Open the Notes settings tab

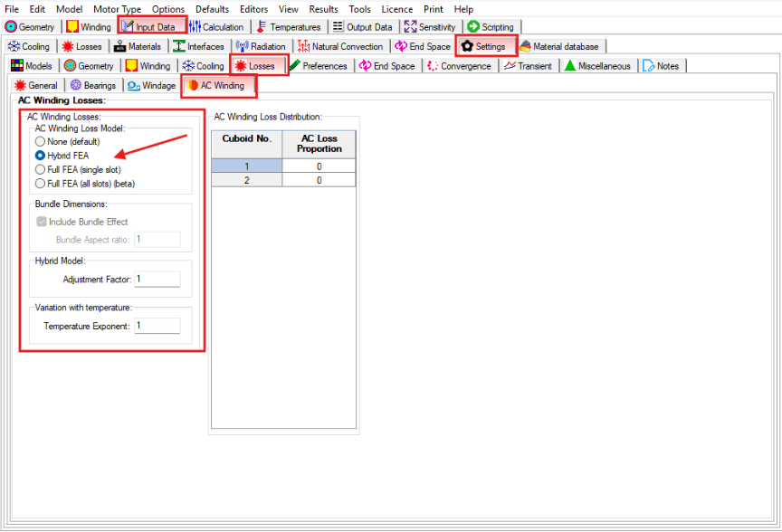coord(662,66)
